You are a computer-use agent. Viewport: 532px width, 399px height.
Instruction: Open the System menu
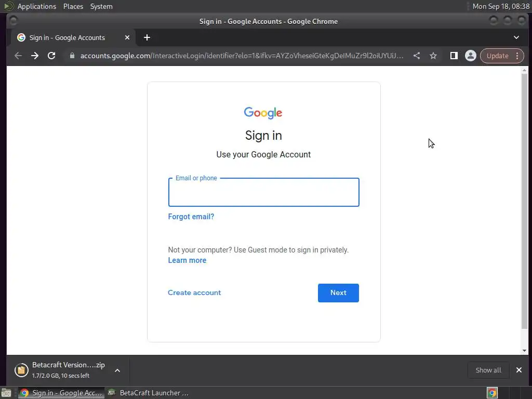coord(101,6)
